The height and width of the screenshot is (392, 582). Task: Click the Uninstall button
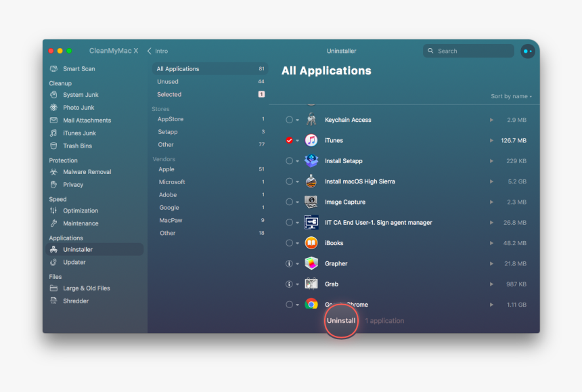(341, 320)
